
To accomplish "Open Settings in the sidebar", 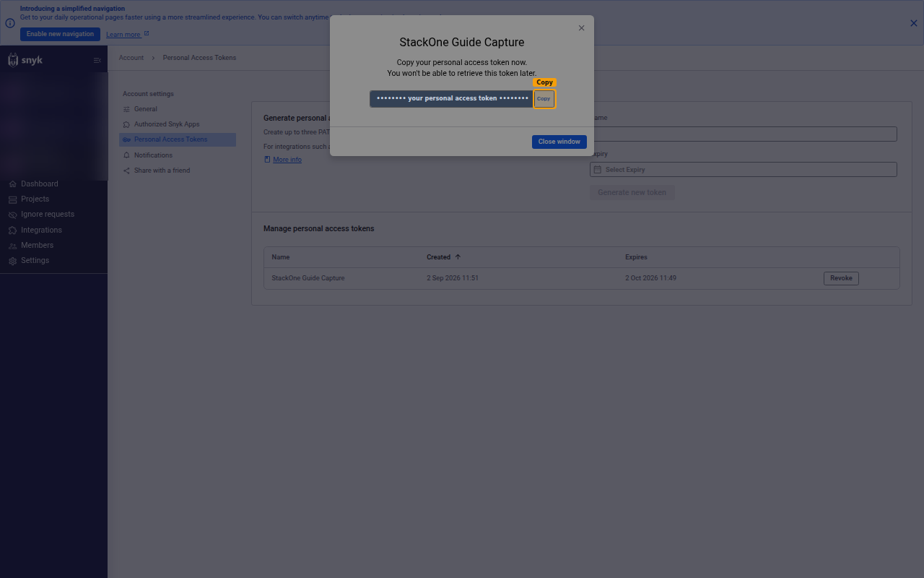I will click(x=35, y=261).
